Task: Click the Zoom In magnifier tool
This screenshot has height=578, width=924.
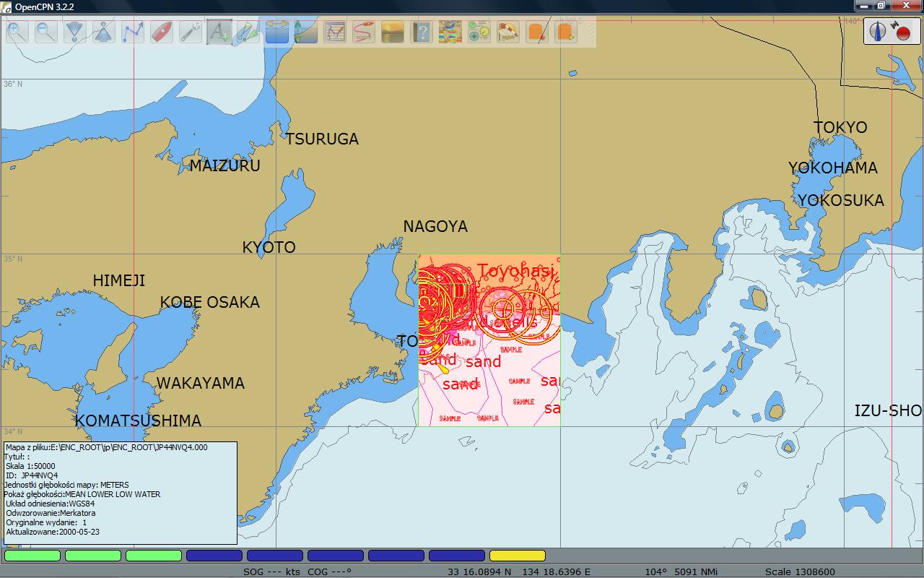Action: tap(17, 32)
